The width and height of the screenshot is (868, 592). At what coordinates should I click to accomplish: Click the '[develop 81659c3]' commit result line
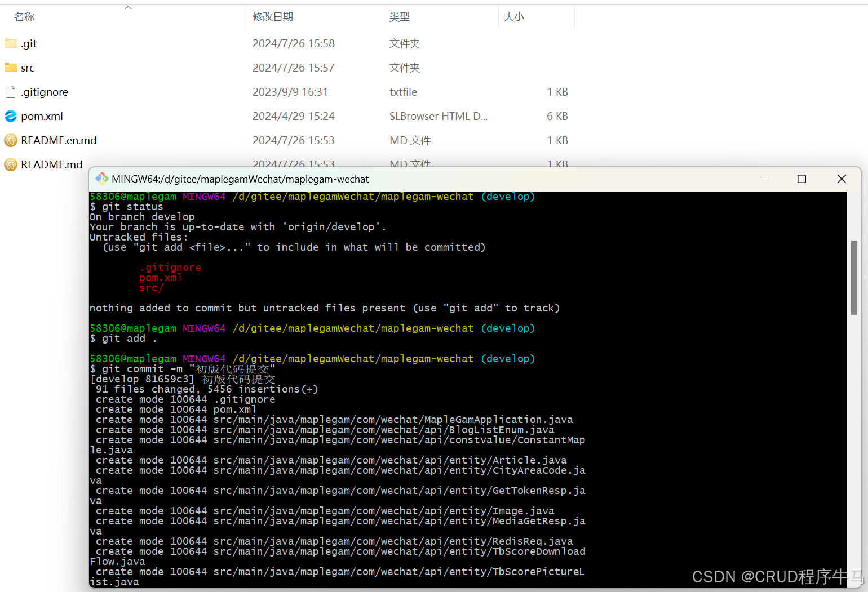point(183,379)
